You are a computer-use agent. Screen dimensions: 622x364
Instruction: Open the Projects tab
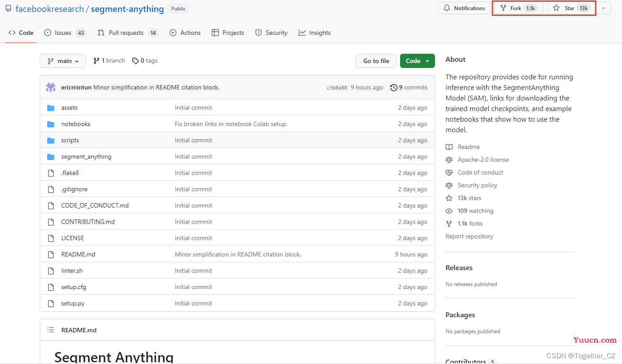pyautogui.click(x=228, y=33)
